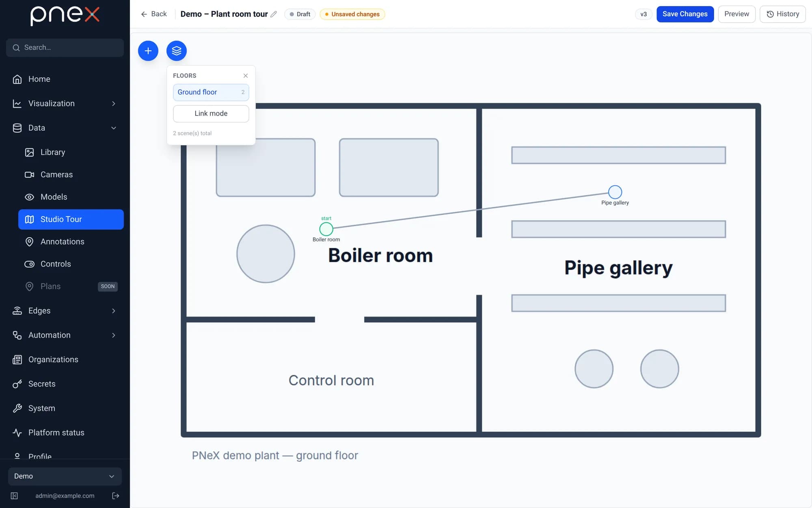Click the Organizations icon
This screenshot has width=812, height=508.
pyautogui.click(x=17, y=360)
